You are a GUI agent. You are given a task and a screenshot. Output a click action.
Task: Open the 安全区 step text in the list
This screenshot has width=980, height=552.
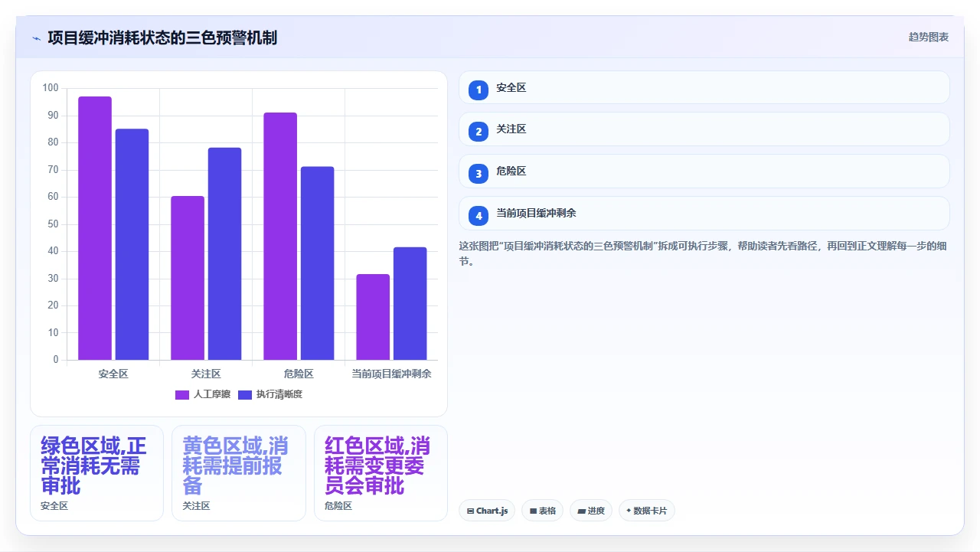pos(511,88)
